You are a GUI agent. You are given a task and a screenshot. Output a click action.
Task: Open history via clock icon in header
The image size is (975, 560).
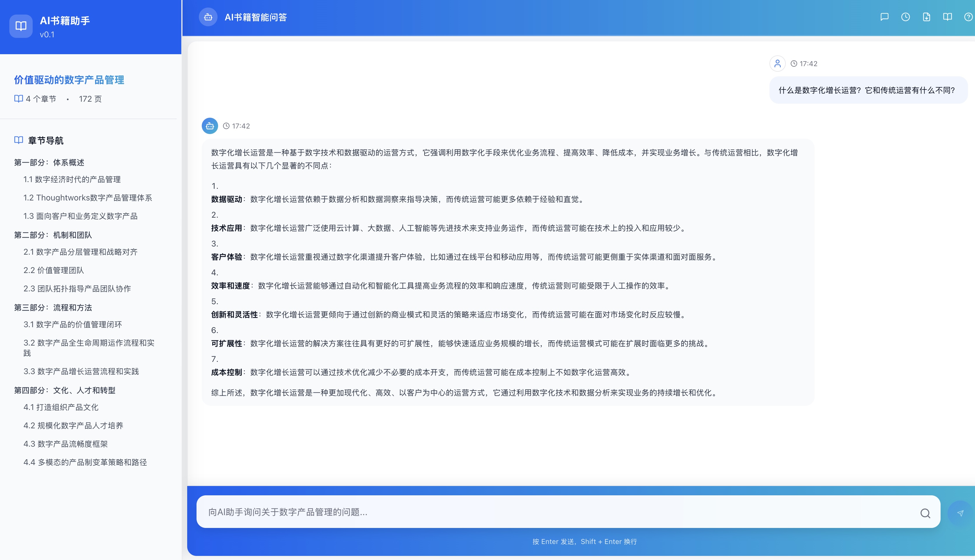pyautogui.click(x=905, y=17)
